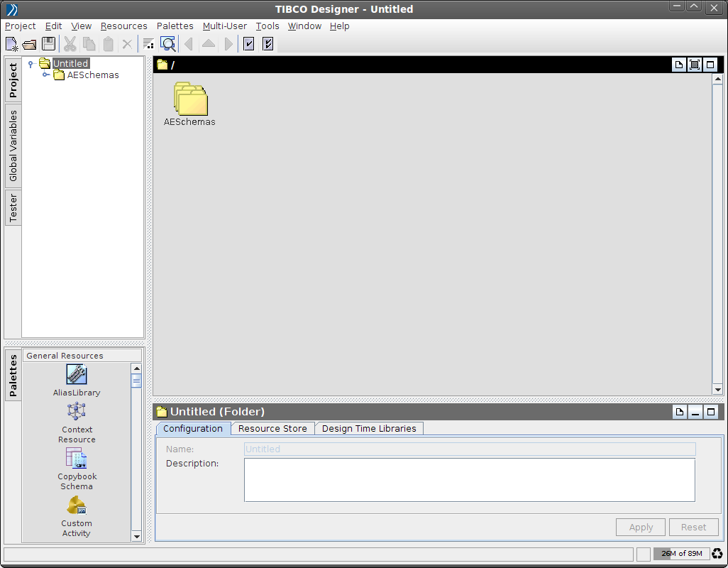Switch to the Resource Store tab

point(272,428)
